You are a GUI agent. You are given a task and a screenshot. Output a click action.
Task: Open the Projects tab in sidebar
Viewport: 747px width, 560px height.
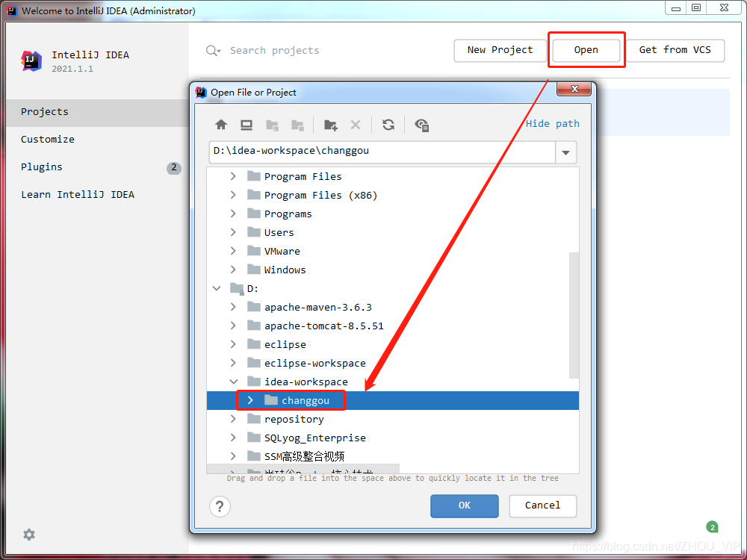(x=98, y=112)
